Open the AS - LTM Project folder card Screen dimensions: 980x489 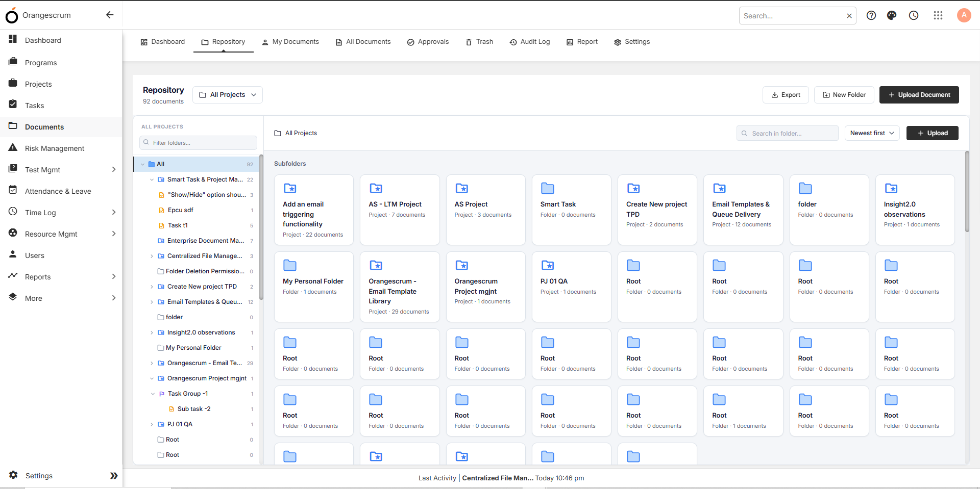(400, 210)
